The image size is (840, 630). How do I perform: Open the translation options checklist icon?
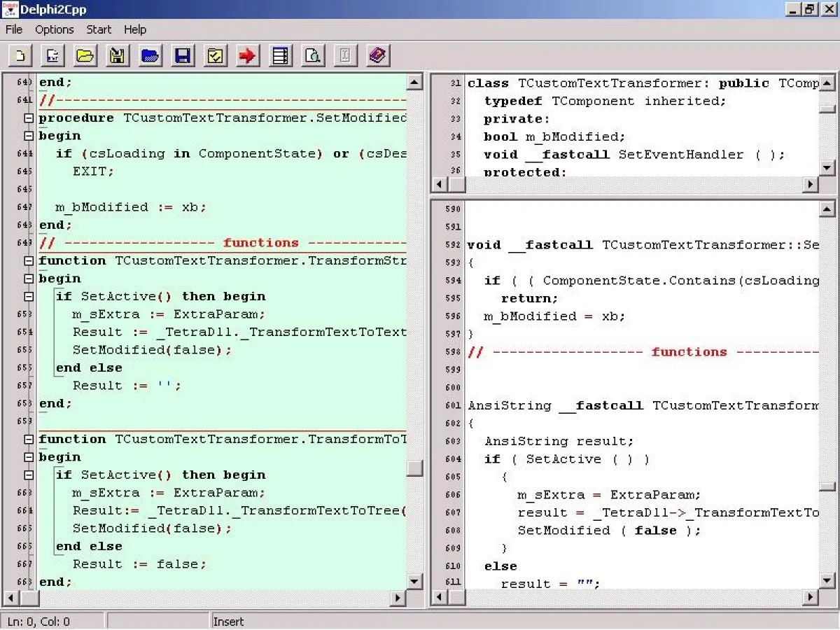click(215, 55)
